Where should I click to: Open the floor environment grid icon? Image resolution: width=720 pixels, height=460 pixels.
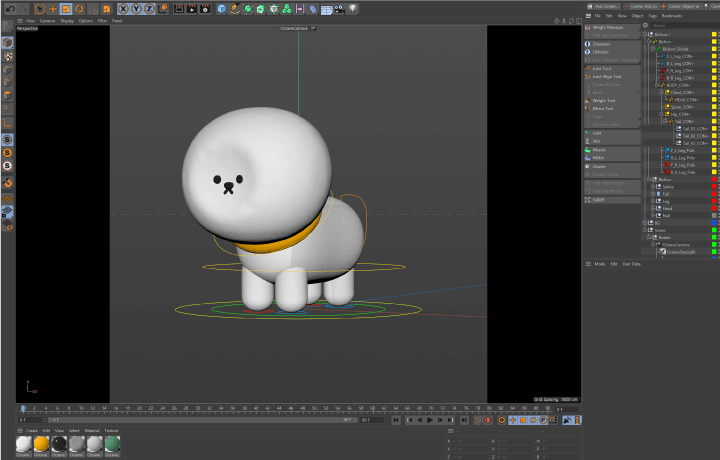[326, 9]
